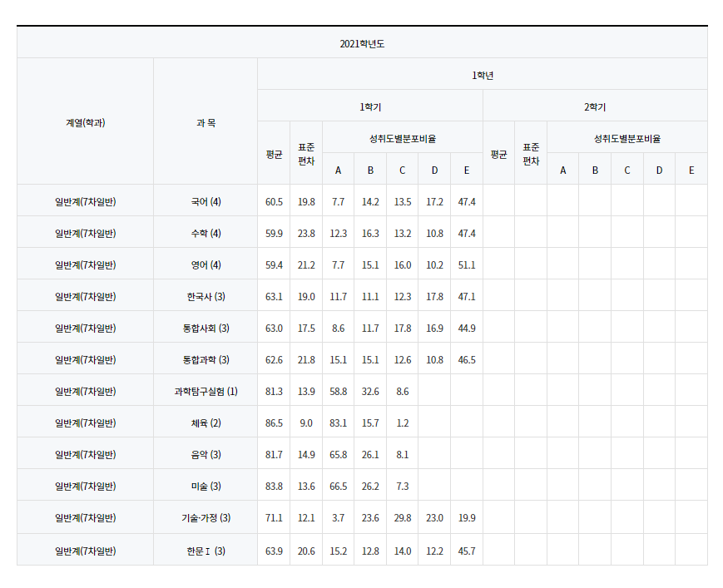The width and height of the screenshot is (723, 588).
Task: Select 한문 I average value 63.9
Action: [x=274, y=551]
